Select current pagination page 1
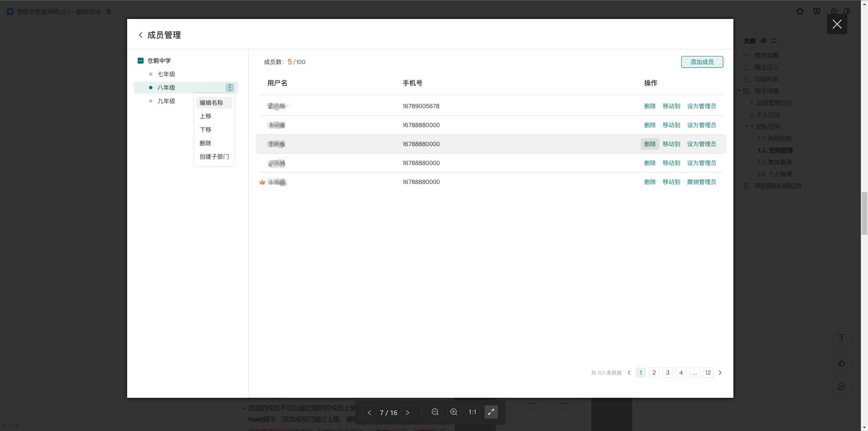868x431 pixels. 640,373
